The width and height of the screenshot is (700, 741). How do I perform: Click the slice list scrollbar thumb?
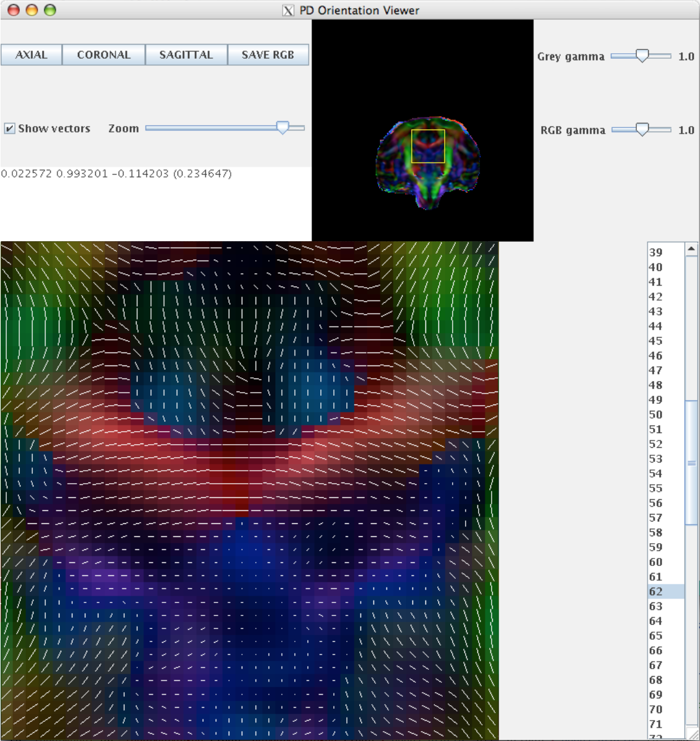pos(690,463)
